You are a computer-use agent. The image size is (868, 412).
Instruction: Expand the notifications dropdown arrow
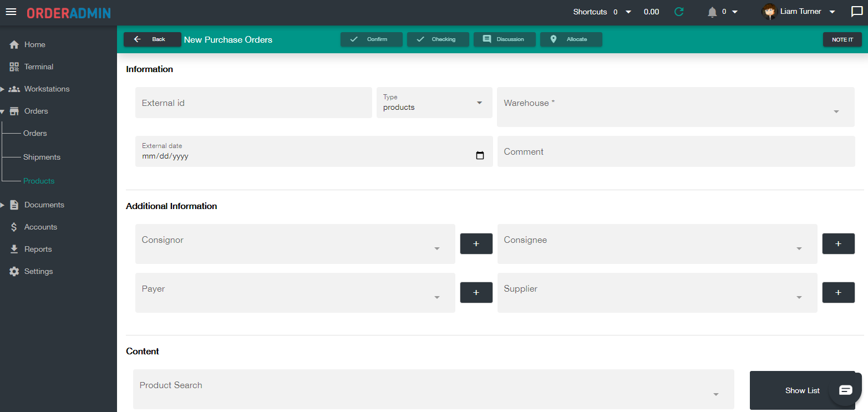(734, 12)
